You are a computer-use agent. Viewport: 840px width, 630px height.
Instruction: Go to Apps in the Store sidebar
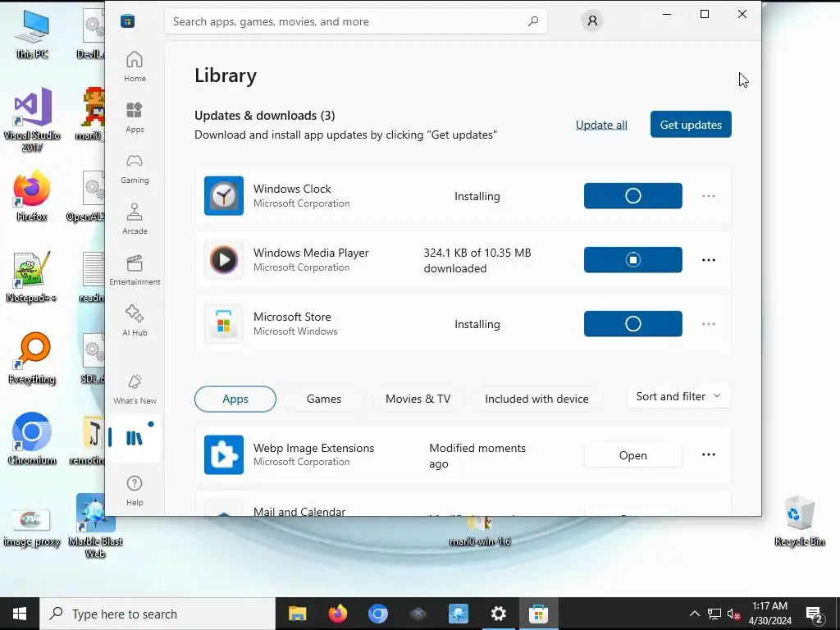pyautogui.click(x=135, y=117)
